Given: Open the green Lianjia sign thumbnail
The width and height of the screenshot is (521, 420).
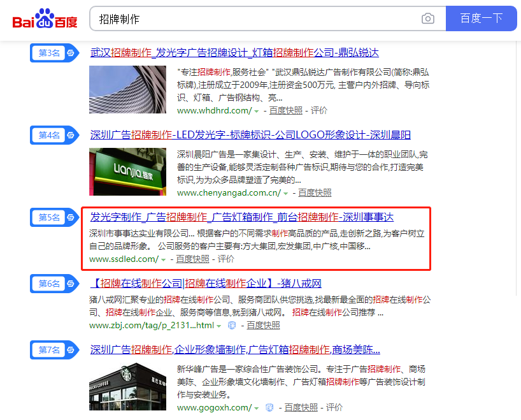Looking at the screenshot, I should pyautogui.click(x=127, y=171).
